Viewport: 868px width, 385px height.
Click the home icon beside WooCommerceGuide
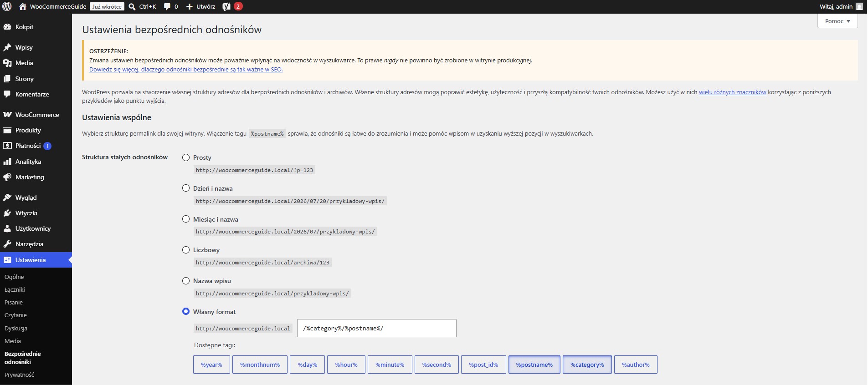(x=23, y=6)
